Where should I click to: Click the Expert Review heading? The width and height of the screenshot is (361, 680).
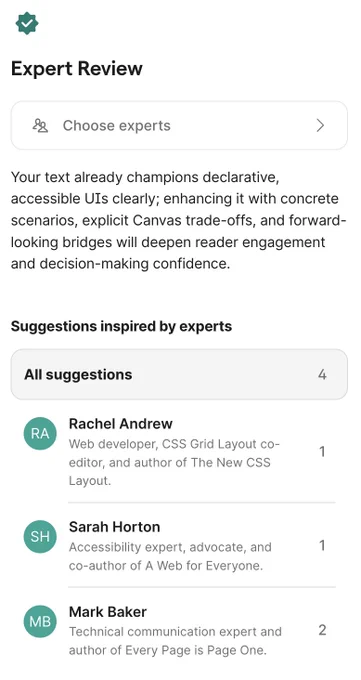click(77, 69)
